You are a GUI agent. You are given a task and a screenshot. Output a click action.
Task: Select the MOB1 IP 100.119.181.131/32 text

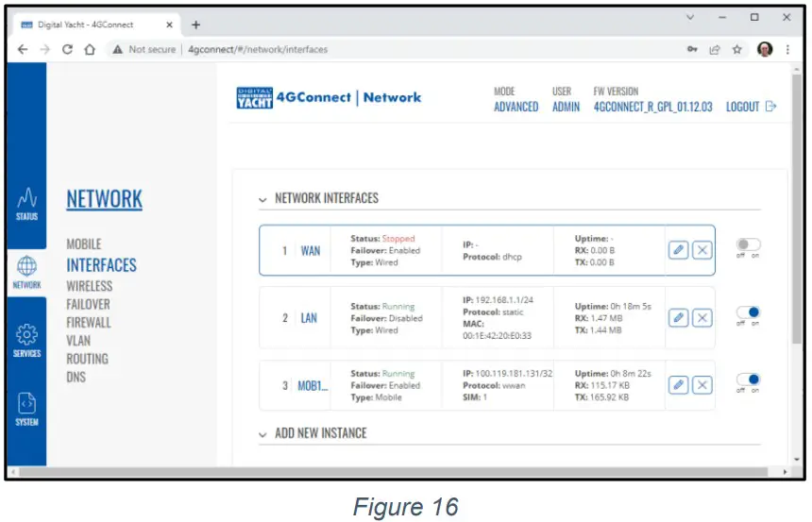tap(514, 374)
